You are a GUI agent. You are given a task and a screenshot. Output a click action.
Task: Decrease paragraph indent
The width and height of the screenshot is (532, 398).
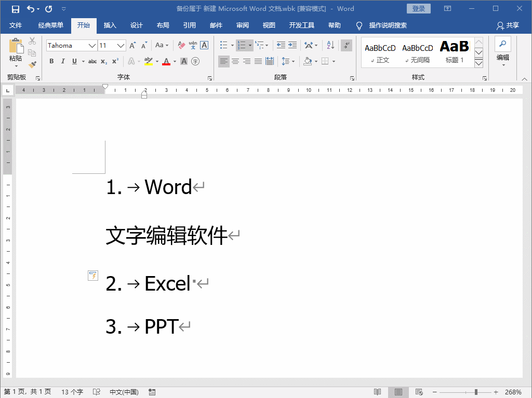click(281, 45)
